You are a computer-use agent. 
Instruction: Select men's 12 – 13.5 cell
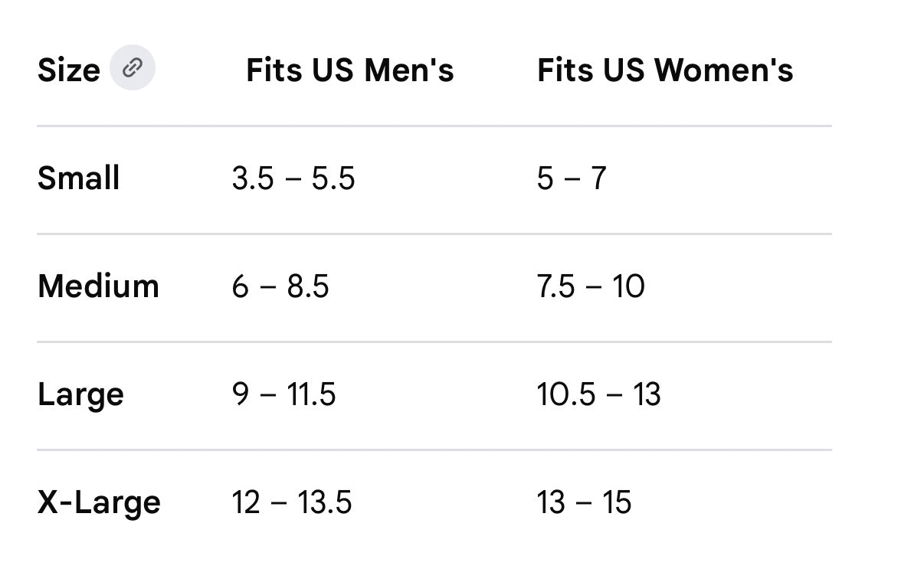pos(292,502)
